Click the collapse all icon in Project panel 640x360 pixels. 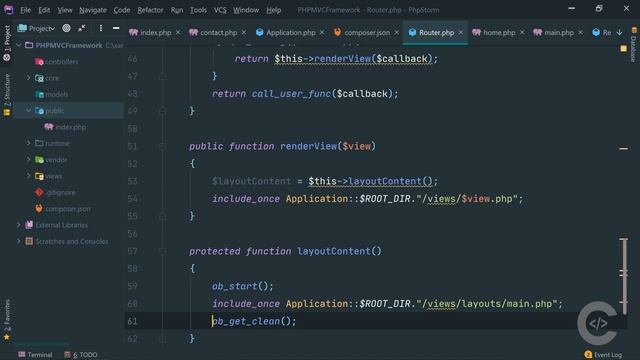(82, 28)
